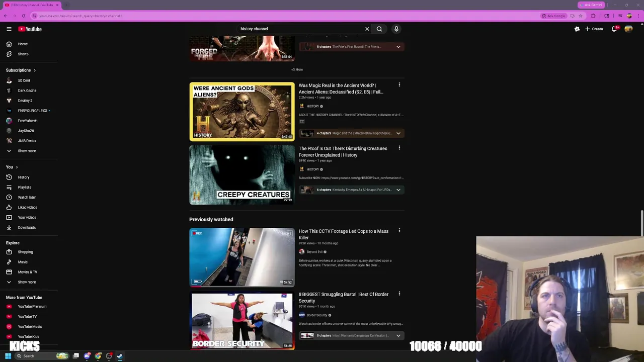Play the Creepy Creatures thumbnail
644x362 pixels.
tap(242, 175)
